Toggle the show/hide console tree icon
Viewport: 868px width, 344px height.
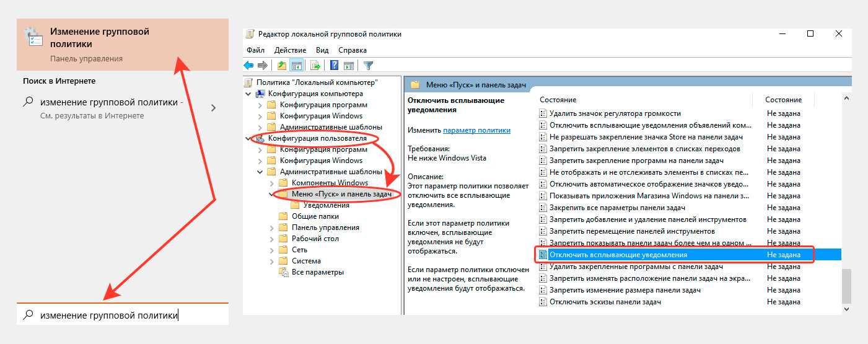click(x=296, y=65)
